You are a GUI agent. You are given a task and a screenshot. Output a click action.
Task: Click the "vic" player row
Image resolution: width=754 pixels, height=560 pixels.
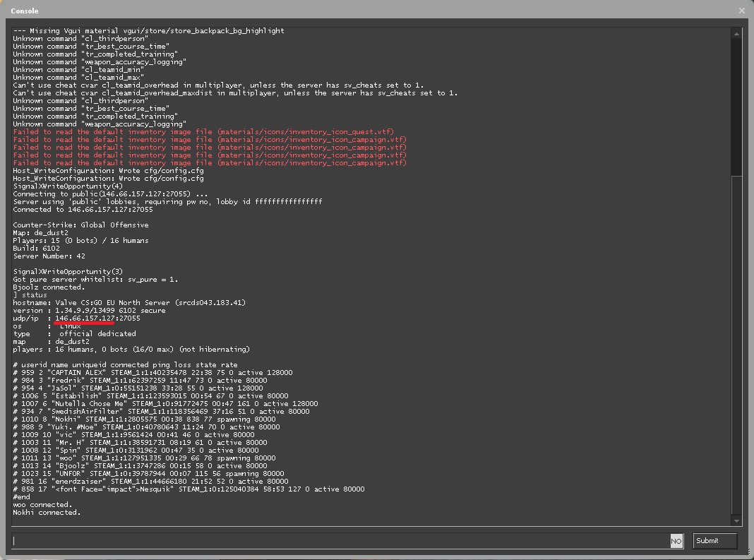tap(133, 435)
